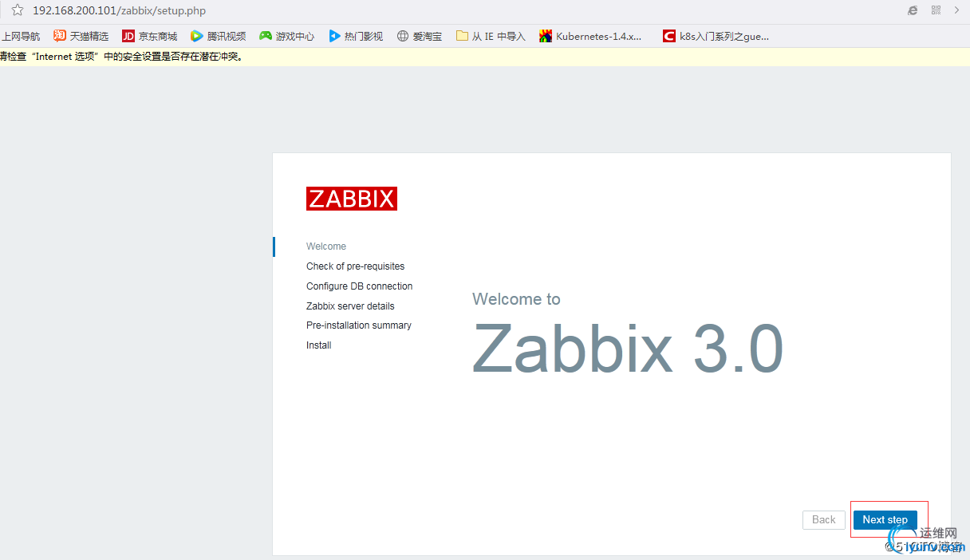Open the 天猫精选 bookmark icon
The height and width of the screenshot is (560, 970).
[x=60, y=36]
